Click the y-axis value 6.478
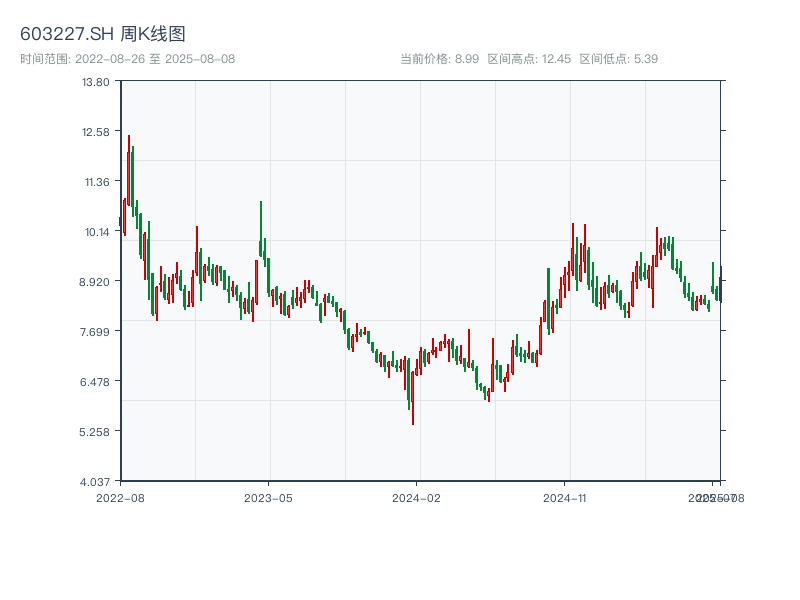The image size is (800, 600). [94, 382]
